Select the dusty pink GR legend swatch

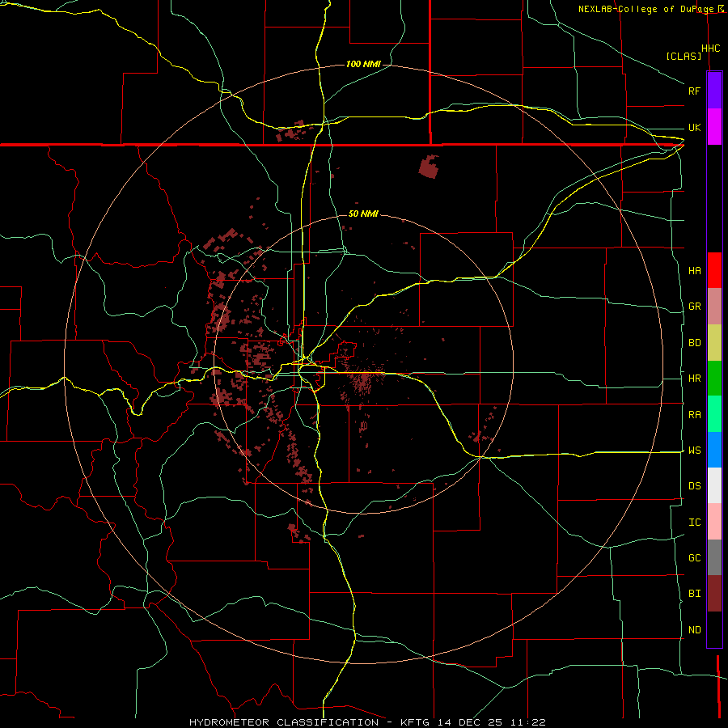[714, 307]
